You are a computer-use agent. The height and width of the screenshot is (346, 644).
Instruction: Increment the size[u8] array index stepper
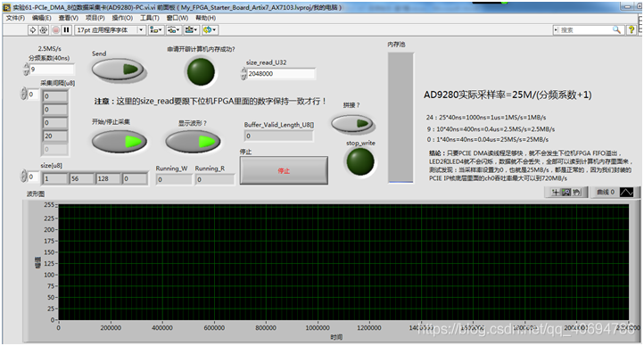pyautogui.click(x=23, y=174)
